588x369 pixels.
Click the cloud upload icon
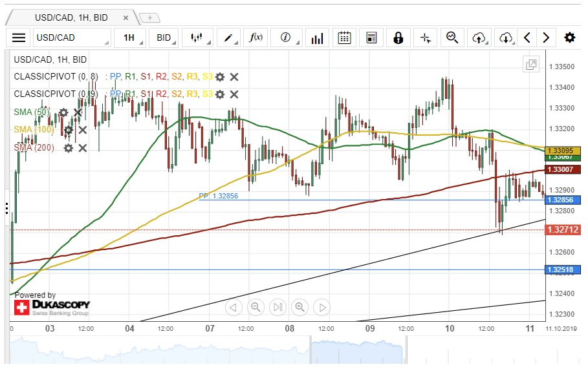pyautogui.click(x=479, y=37)
